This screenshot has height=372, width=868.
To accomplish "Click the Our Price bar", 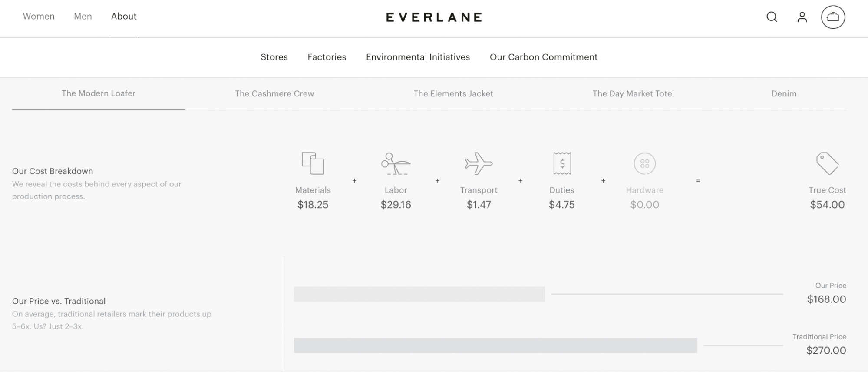I will tap(419, 294).
